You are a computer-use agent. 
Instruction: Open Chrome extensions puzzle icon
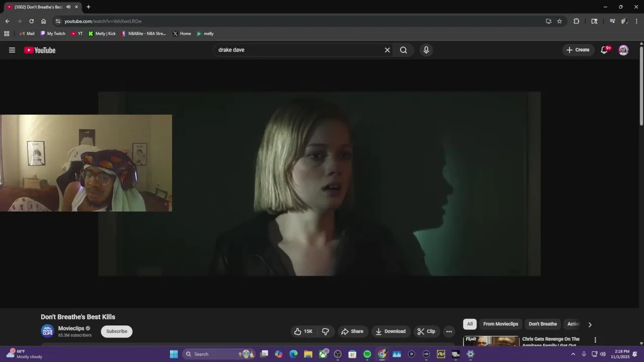tap(577, 21)
